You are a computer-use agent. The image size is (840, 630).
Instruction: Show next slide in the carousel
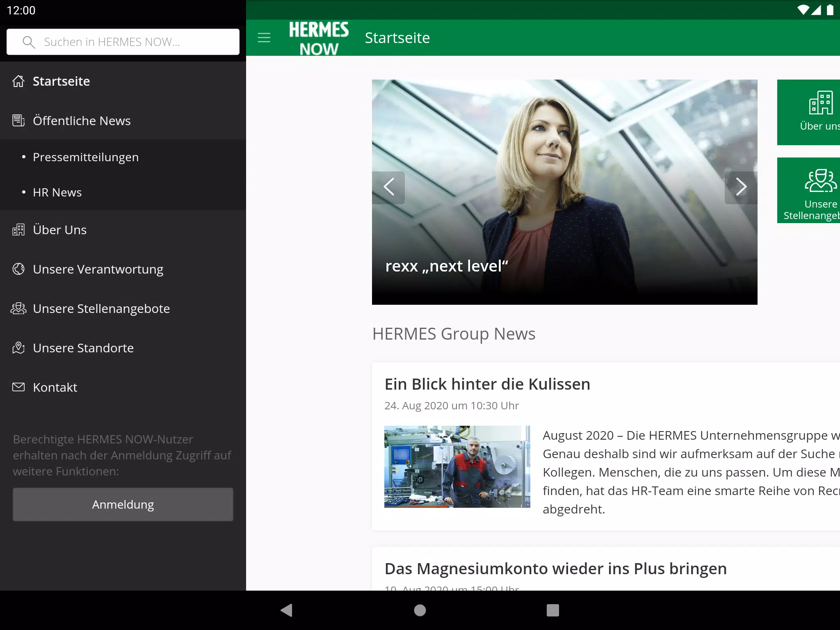(741, 187)
